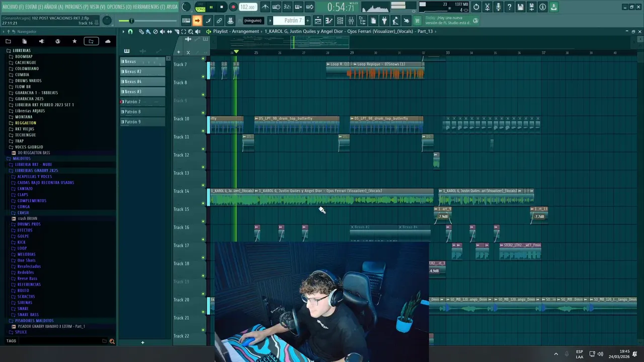Open the plugin database plug icon
This screenshot has height=362, width=644.
coord(384,21)
